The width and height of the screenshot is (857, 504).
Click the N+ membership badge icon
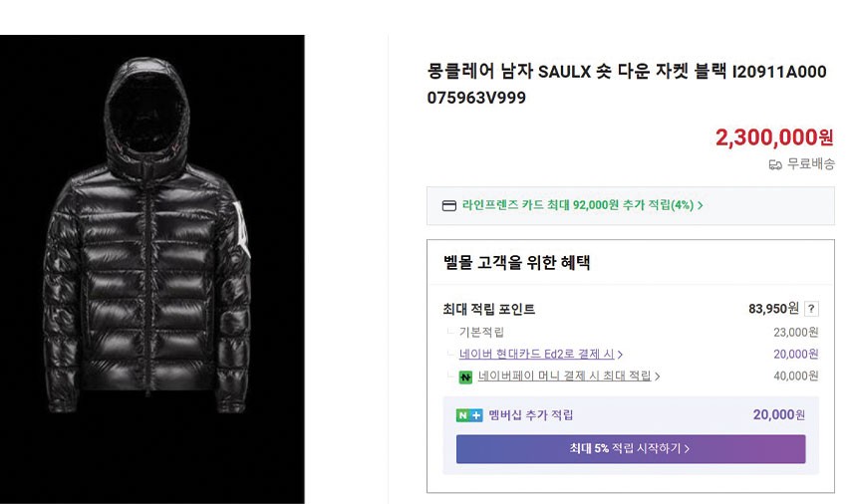(x=469, y=415)
